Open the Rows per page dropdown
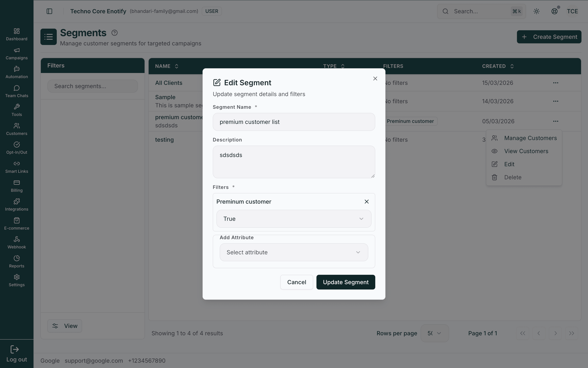This screenshot has height=368, width=588. (x=434, y=333)
